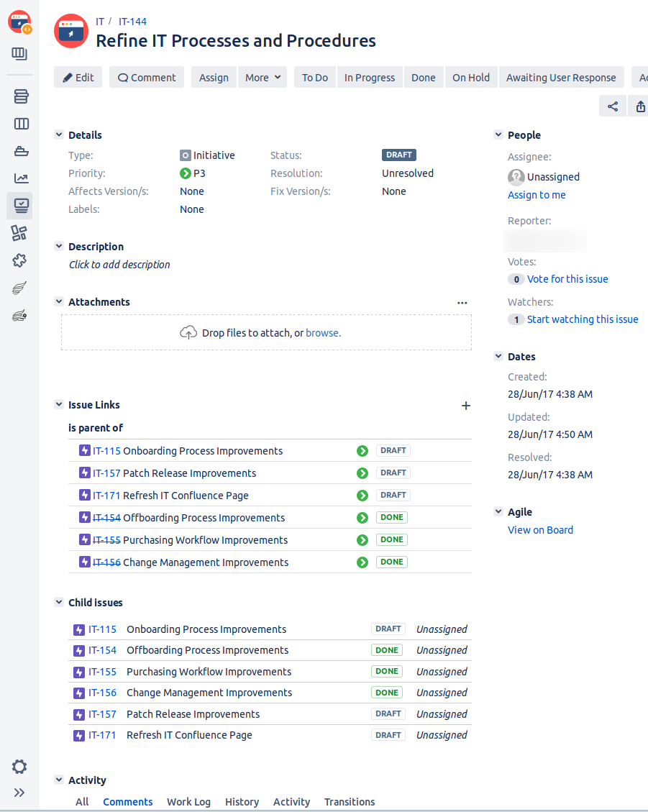Click the Edit button

click(78, 78)
